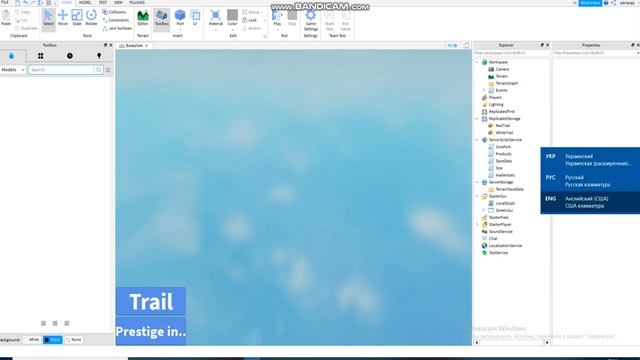
Task: Collapse the Workspace tree node
Action: pyautogui.click(x=477, y=62)
